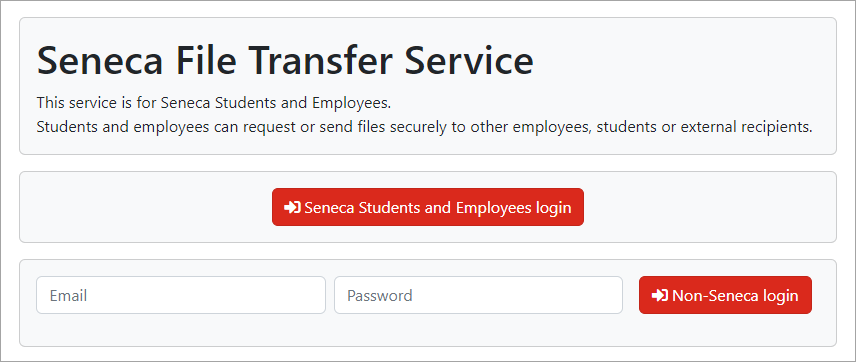
Task: Submit the Non-Seneca login button
Action: [725, 295]
